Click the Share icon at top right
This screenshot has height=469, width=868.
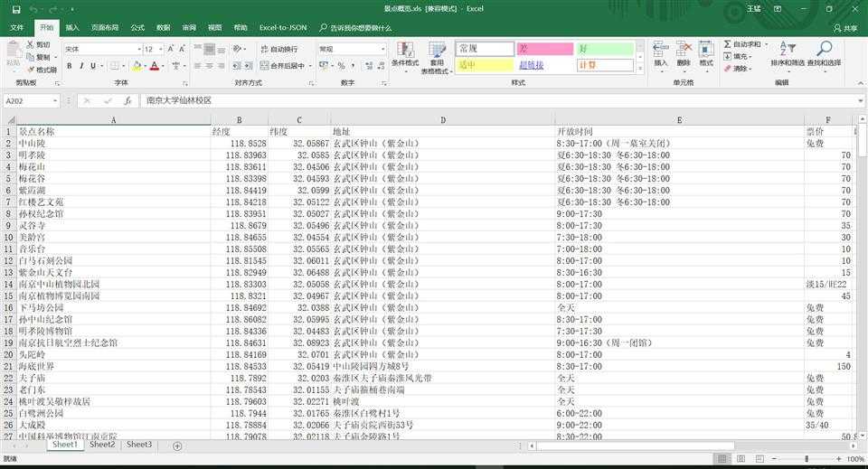point(845,28)
